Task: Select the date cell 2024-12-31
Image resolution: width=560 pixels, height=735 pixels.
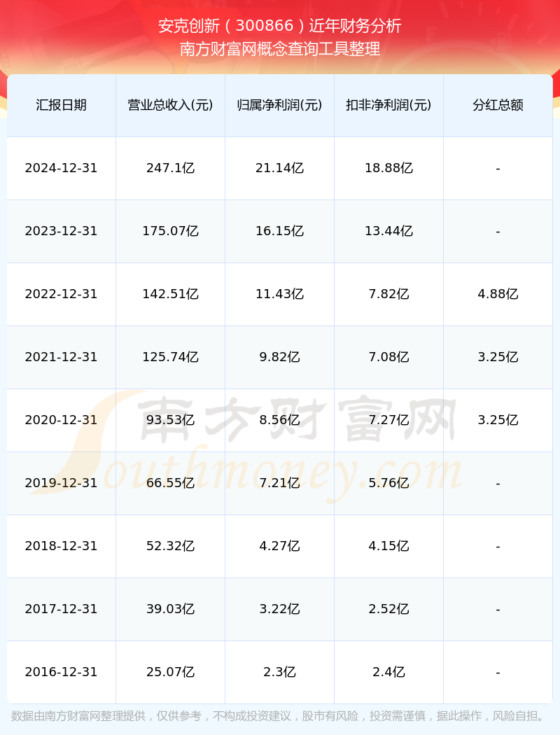Action: pos(61,168)
